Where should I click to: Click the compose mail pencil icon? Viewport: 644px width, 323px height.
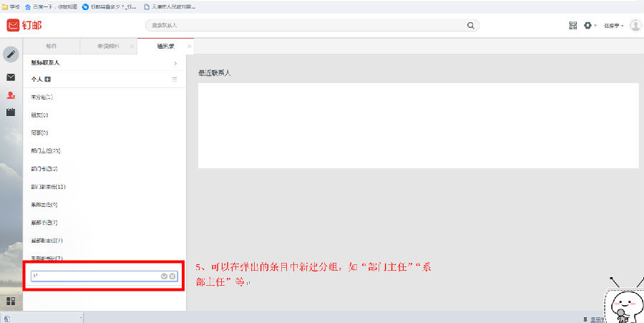click(11, 54)
